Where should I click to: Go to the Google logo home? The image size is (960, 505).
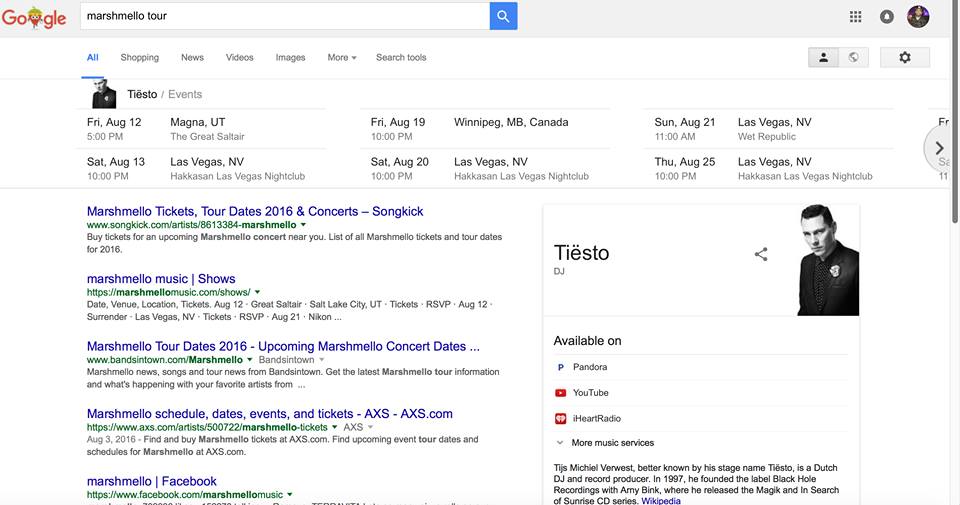click(34, 17)
